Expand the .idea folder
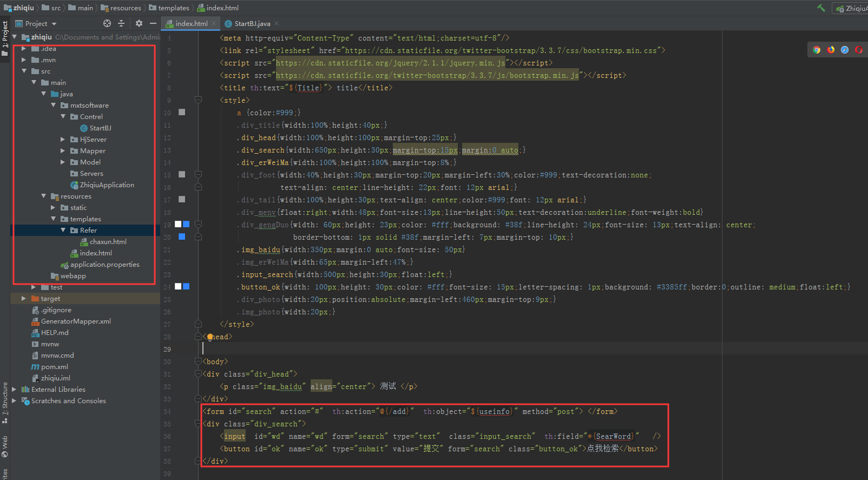 pyautogui.click(x=24, y=49)
